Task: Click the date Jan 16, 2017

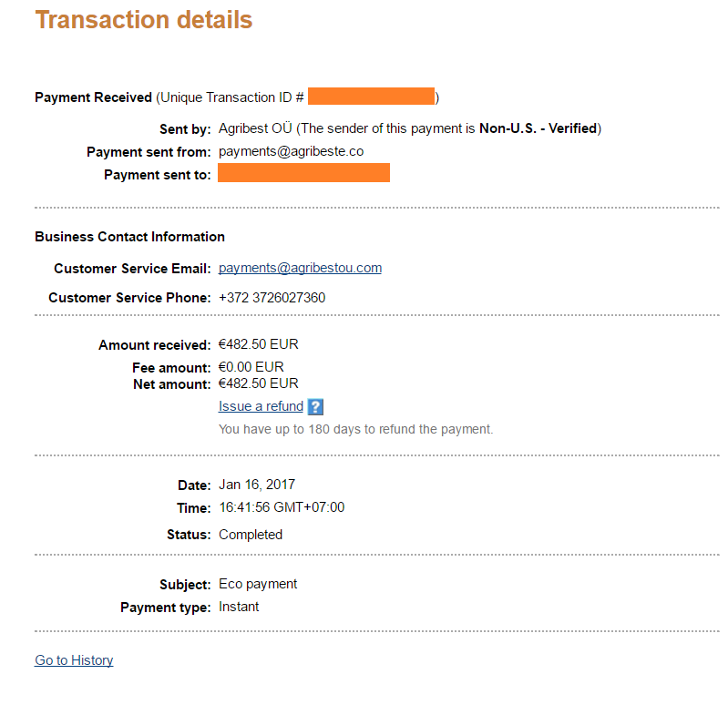Action: pyautogui.click(x=257, y=485)
